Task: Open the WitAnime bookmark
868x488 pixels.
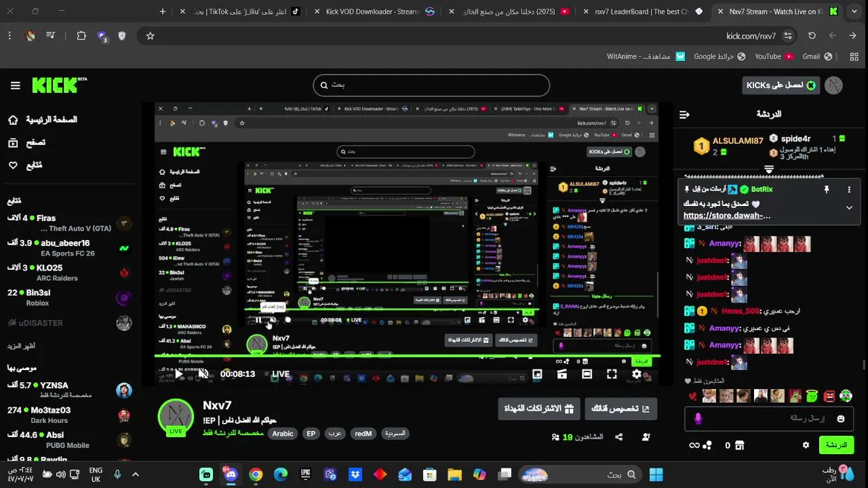Action: [x=646, y=56]
